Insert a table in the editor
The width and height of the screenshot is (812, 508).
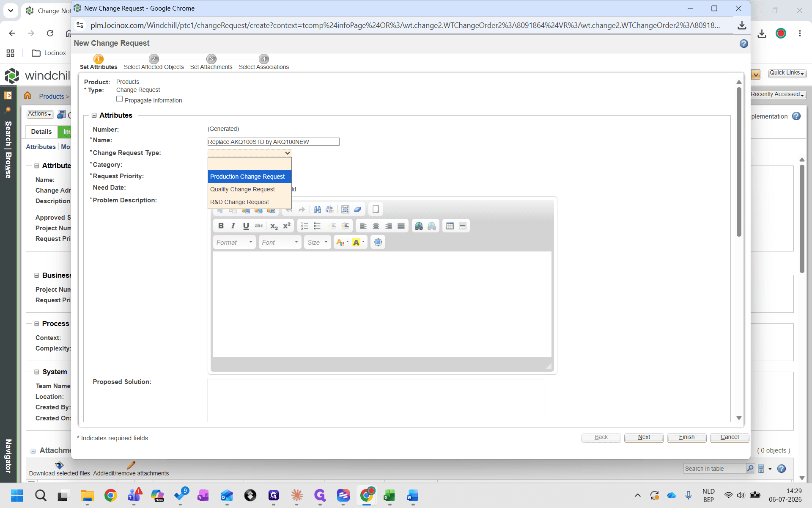tap(450, 226)
